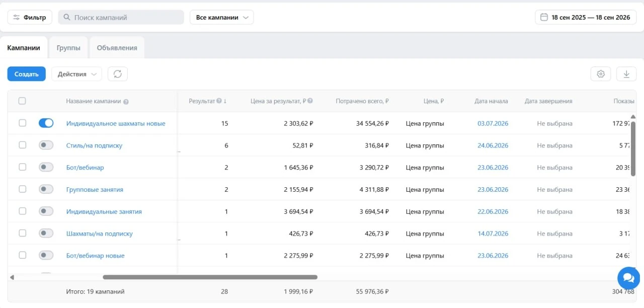Open the Действия dropdown menu
Viewport: 644px width, 308px height.
pos(77,74)
